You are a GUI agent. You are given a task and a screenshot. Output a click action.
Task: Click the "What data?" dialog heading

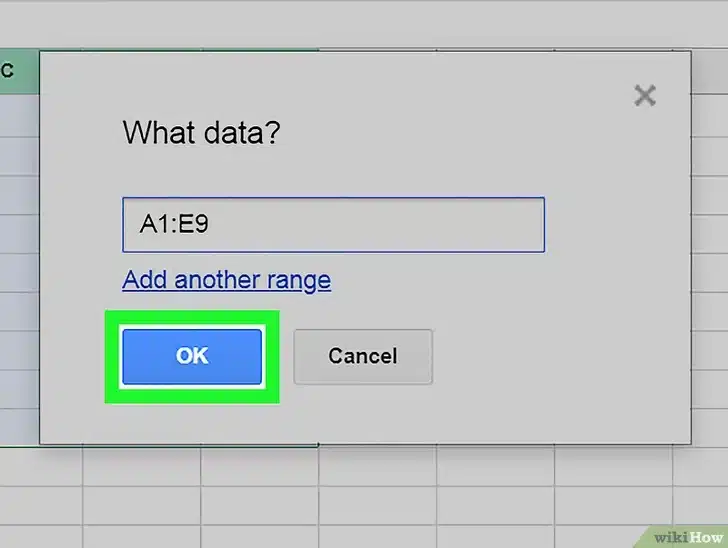pyautogui.click(x=201, y=132)
